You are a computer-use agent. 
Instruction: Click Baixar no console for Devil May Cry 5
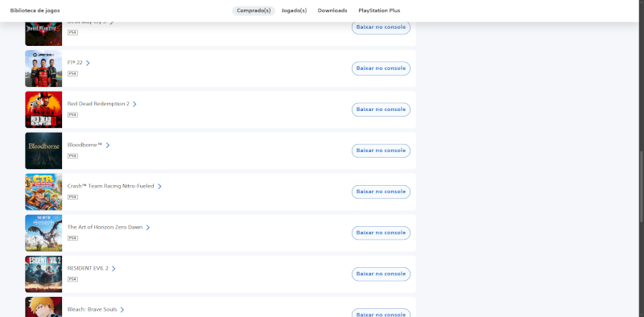pyautogui.click(x=381, y=27)
